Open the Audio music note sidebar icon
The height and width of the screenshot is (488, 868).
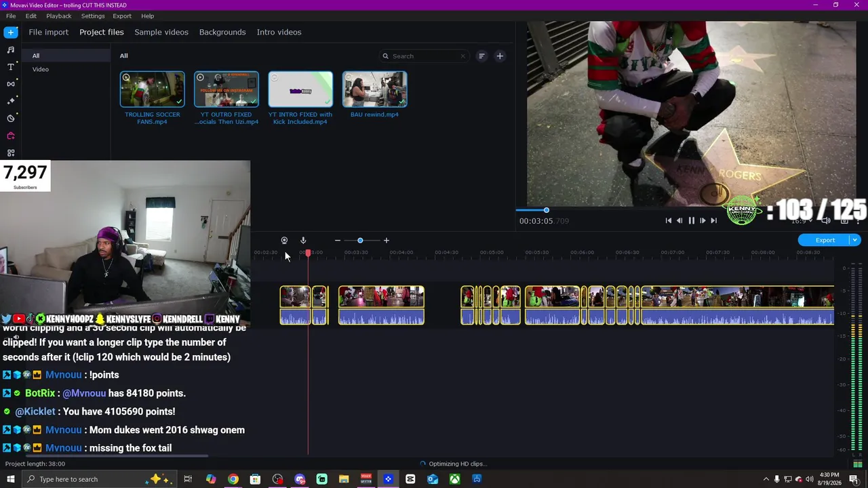tap(11, 49)
